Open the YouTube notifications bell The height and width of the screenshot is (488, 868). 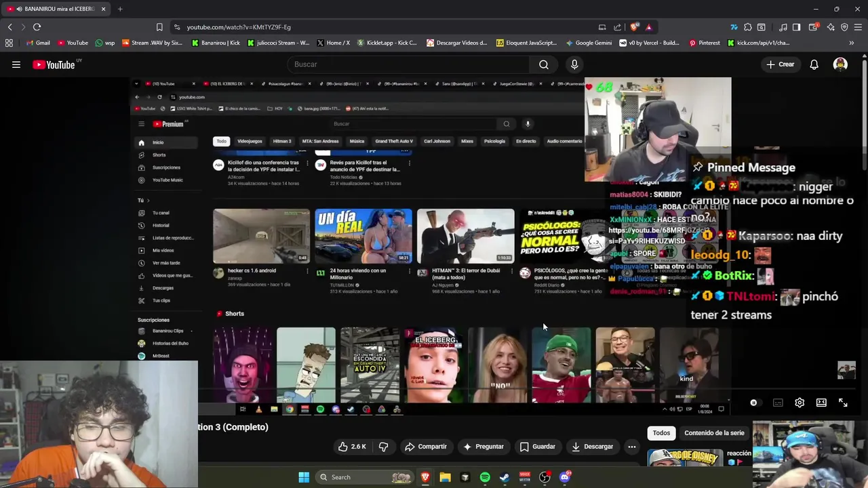coord(814,64)
